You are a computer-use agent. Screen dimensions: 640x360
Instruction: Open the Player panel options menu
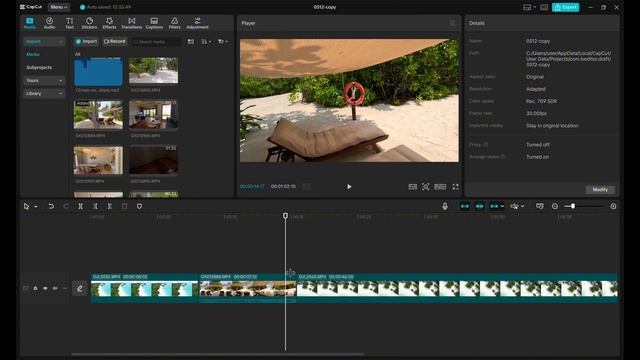452,23
